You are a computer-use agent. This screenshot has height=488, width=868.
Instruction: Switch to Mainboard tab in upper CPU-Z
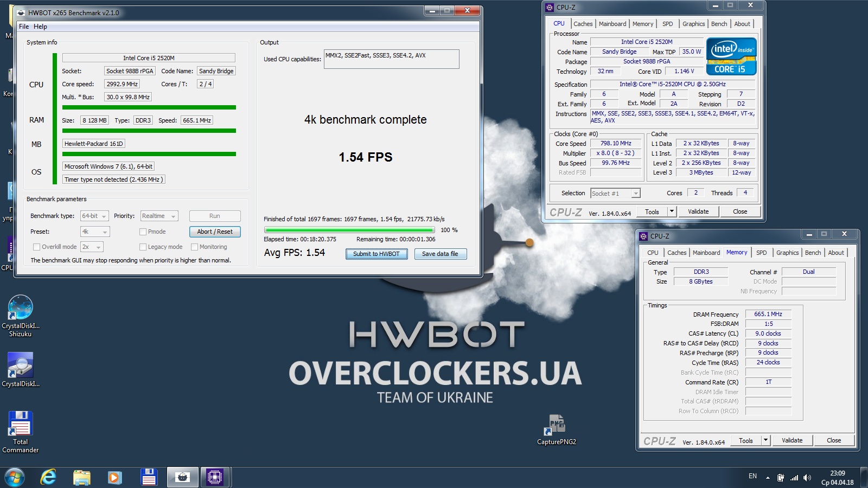click(612, 24)
